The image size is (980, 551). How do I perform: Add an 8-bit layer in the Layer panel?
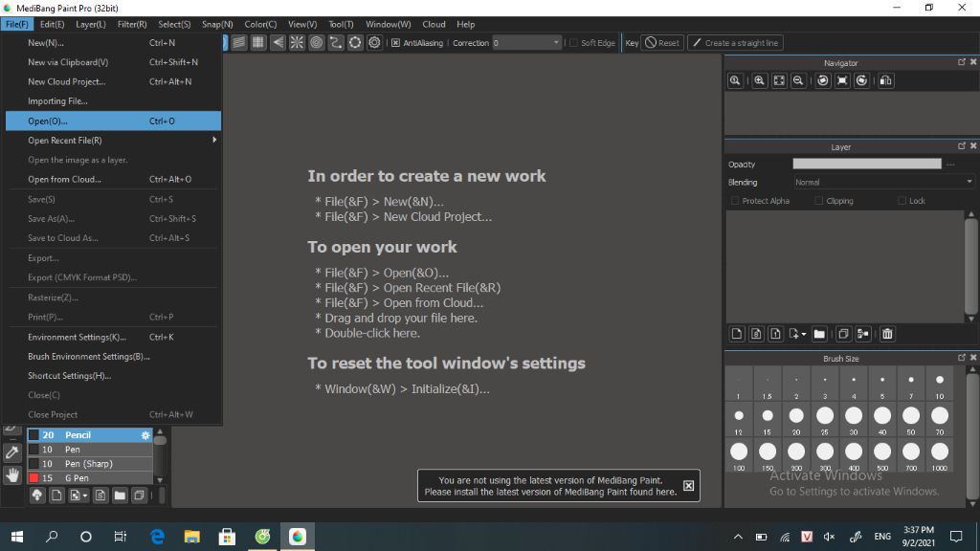[x=756, y=334]
